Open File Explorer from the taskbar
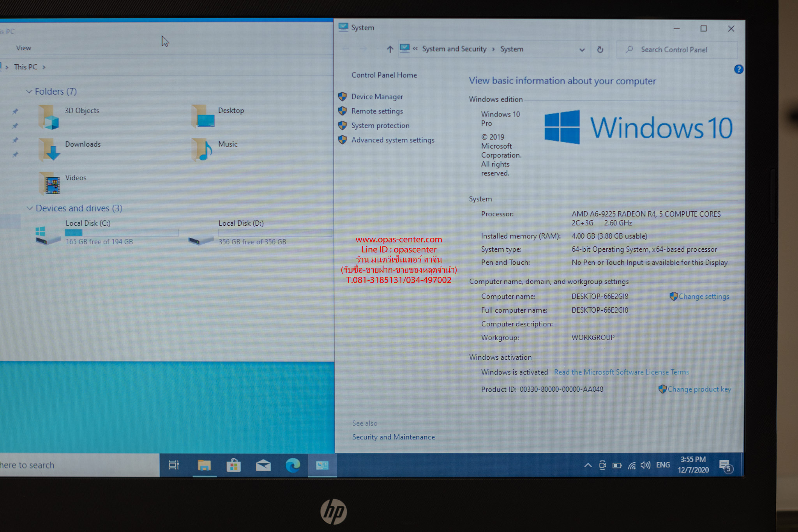 tap(204, 465)
